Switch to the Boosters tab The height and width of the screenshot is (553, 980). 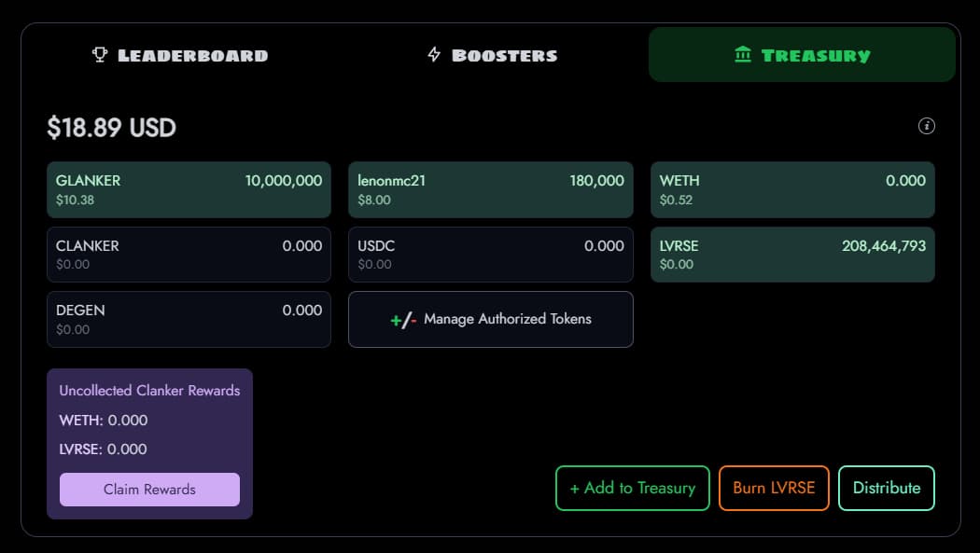coord(493,55)
